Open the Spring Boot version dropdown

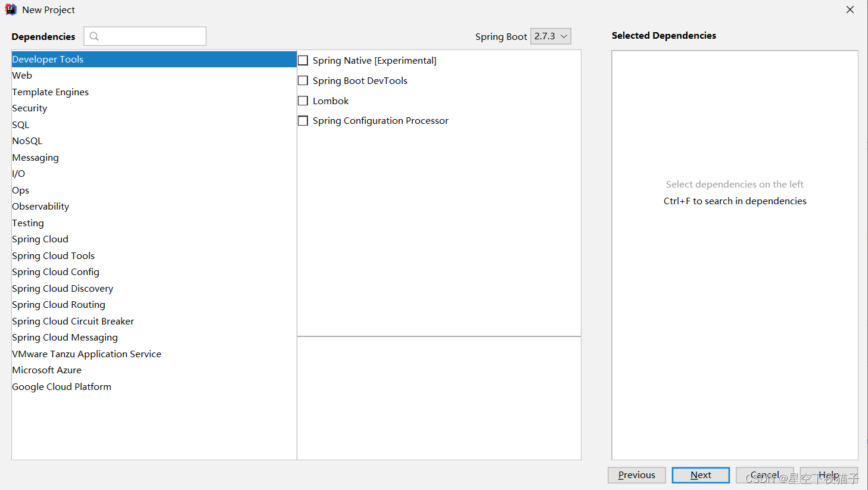pyautogui.click(x=550, y=36)
